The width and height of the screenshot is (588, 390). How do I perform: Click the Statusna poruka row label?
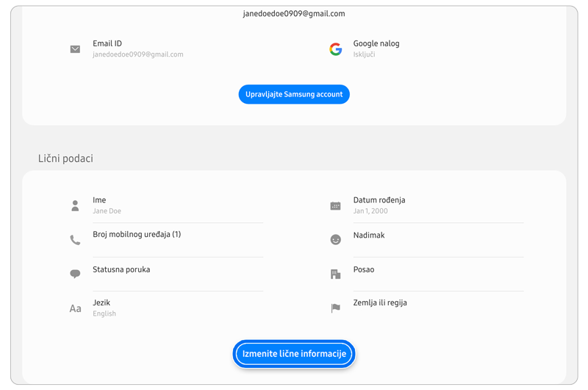pos(121,269)
